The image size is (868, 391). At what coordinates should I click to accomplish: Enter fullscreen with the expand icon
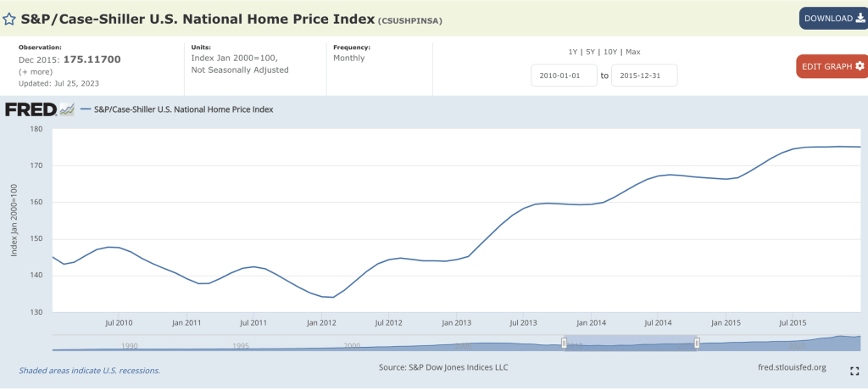point(855,370)
